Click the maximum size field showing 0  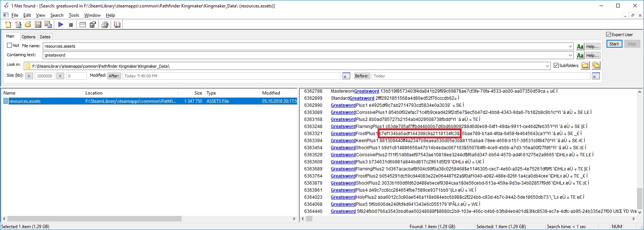pyautogui.click(x=76, y=76)
